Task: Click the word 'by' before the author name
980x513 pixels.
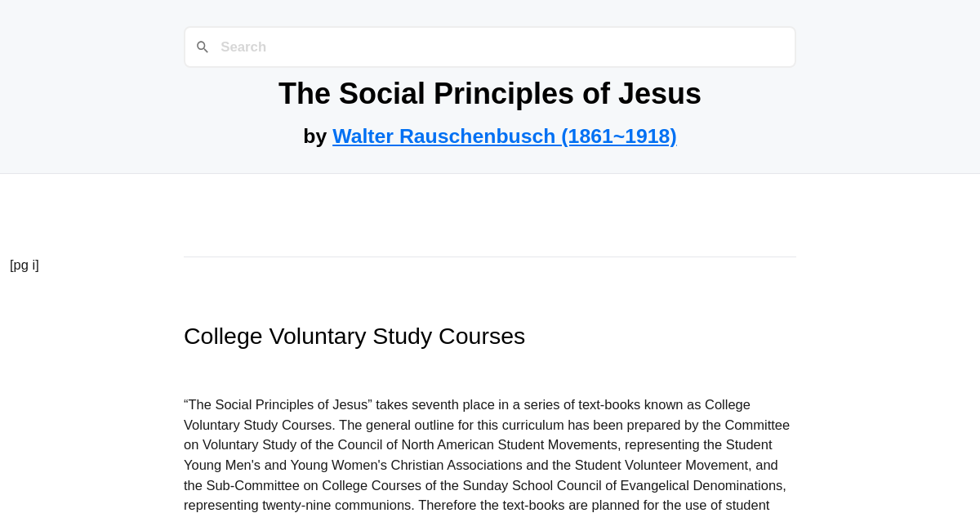Action: tap(315, 136)
